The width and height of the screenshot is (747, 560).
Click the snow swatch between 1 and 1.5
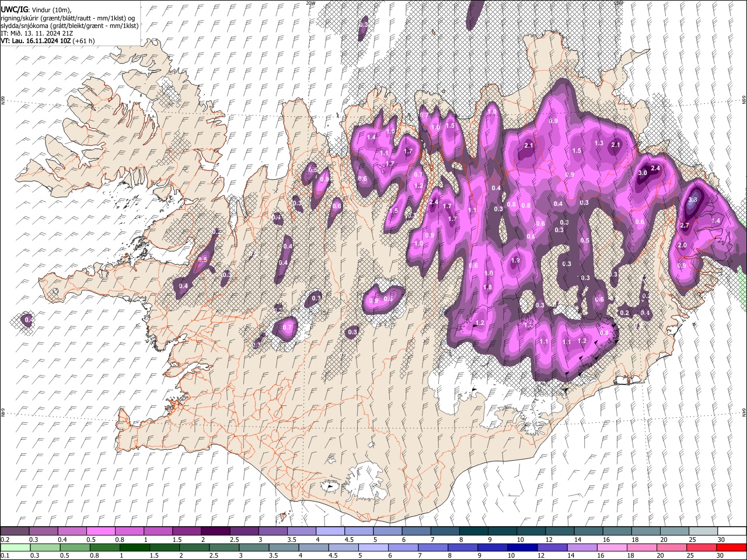coord(158,531)
